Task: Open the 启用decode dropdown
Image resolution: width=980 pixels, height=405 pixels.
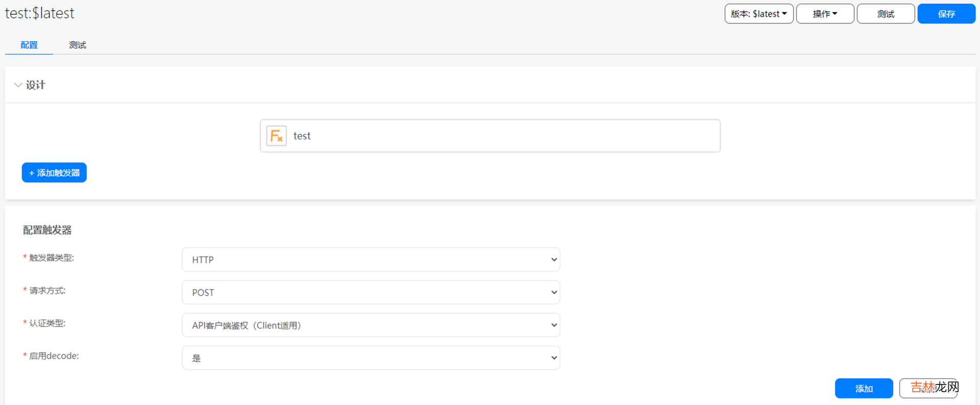Action: click(x=370, y=358)
